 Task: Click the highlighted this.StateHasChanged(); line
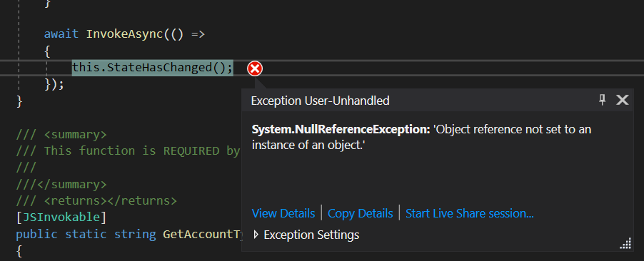tap(152, 67)
